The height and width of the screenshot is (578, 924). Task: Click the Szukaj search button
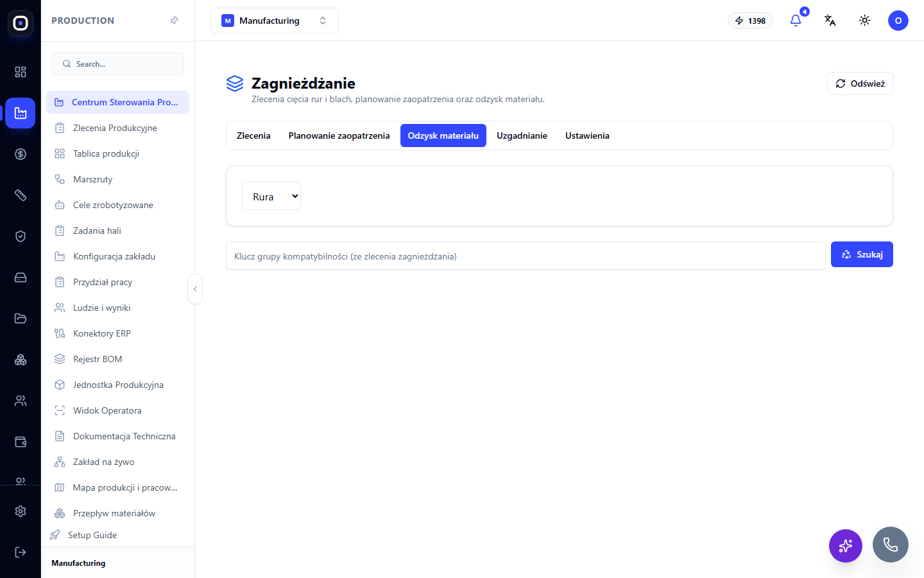[x=862, y=254]
